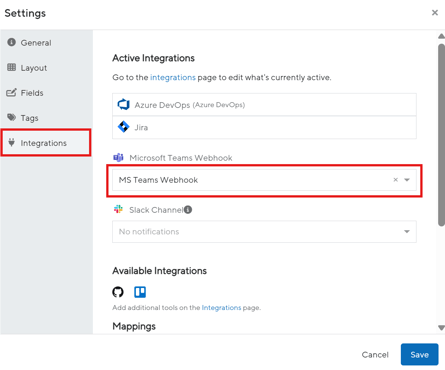Save the settings changes

tap(419, 354)
